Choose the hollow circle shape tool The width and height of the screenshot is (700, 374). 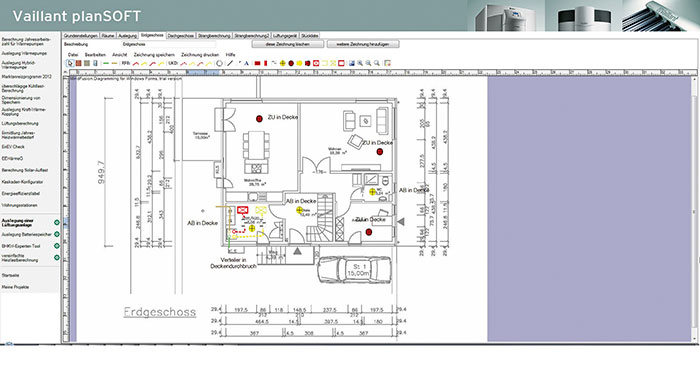(219, 63)
